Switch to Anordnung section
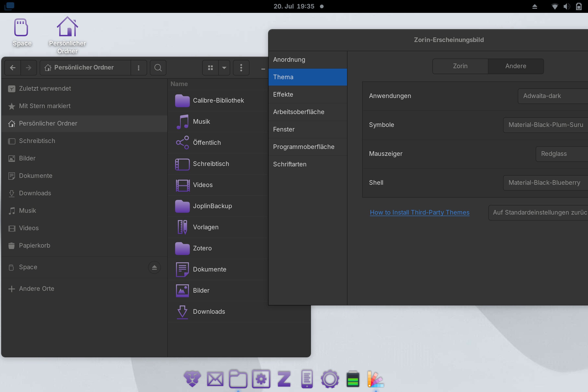 click(x=308, y=60)
